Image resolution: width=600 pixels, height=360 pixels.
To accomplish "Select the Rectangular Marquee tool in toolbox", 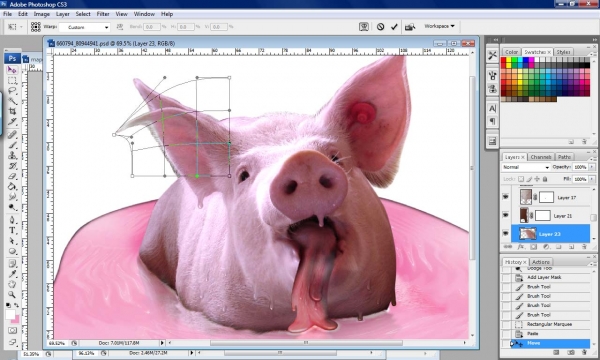I will click(x=12, y=80).
